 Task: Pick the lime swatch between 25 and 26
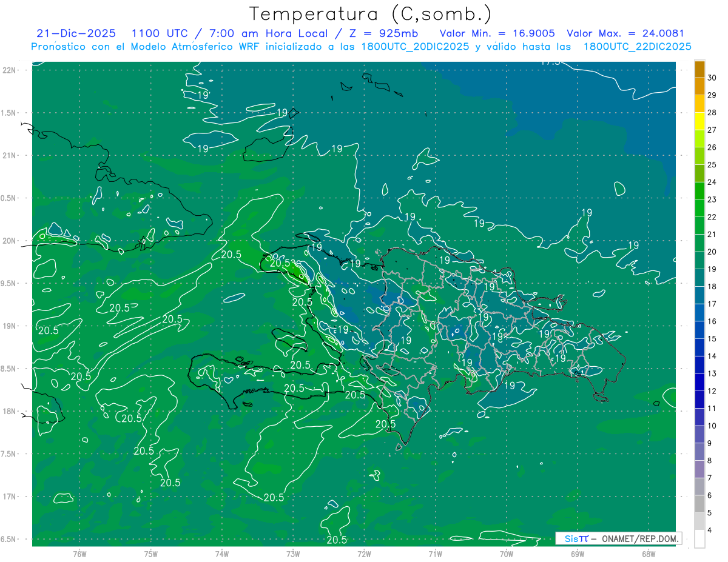(x=699, y=156)
